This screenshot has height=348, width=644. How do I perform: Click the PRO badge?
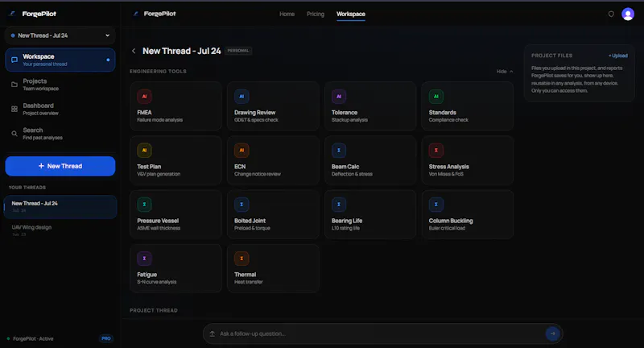point(106,338)
